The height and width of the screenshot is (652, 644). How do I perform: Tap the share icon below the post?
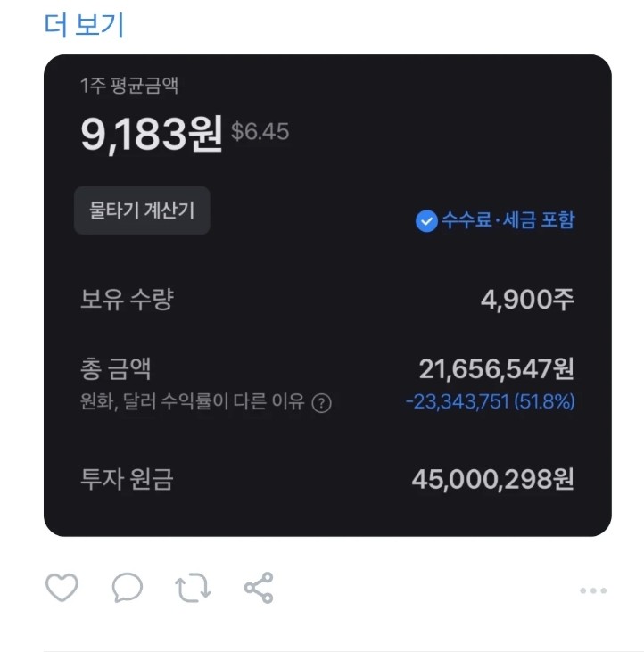(x=259, y=588)
